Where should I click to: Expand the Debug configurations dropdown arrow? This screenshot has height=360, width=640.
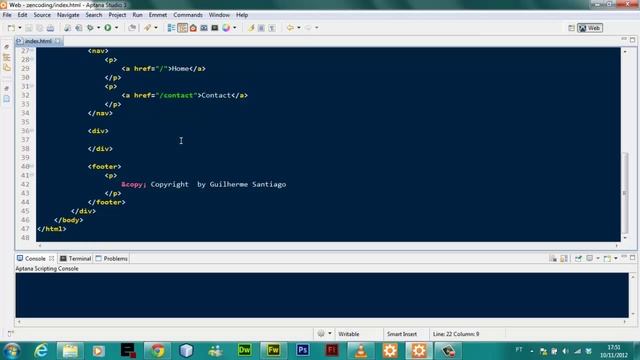point(98,28)
